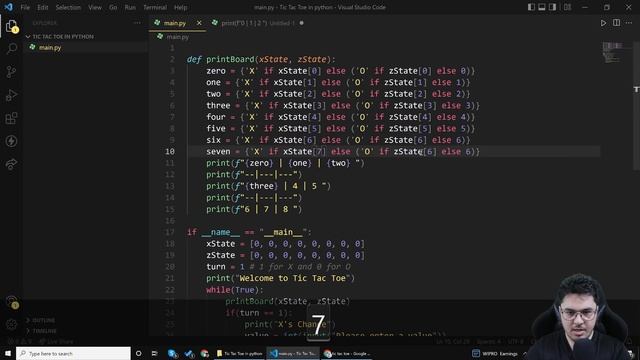Open the Source Control view

pyautogui.click(x=11, y=72)
